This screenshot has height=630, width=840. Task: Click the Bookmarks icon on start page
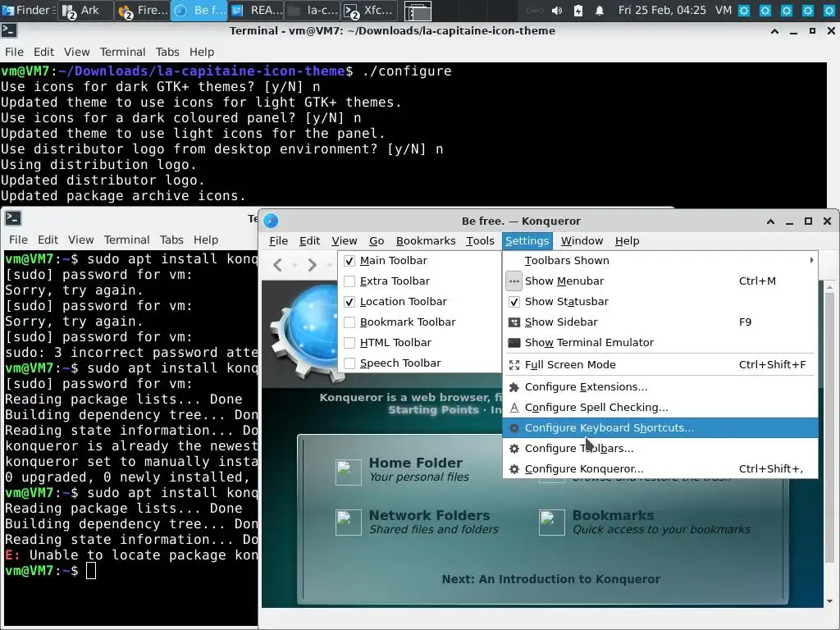pyautogui.click(x=552, y=523)
